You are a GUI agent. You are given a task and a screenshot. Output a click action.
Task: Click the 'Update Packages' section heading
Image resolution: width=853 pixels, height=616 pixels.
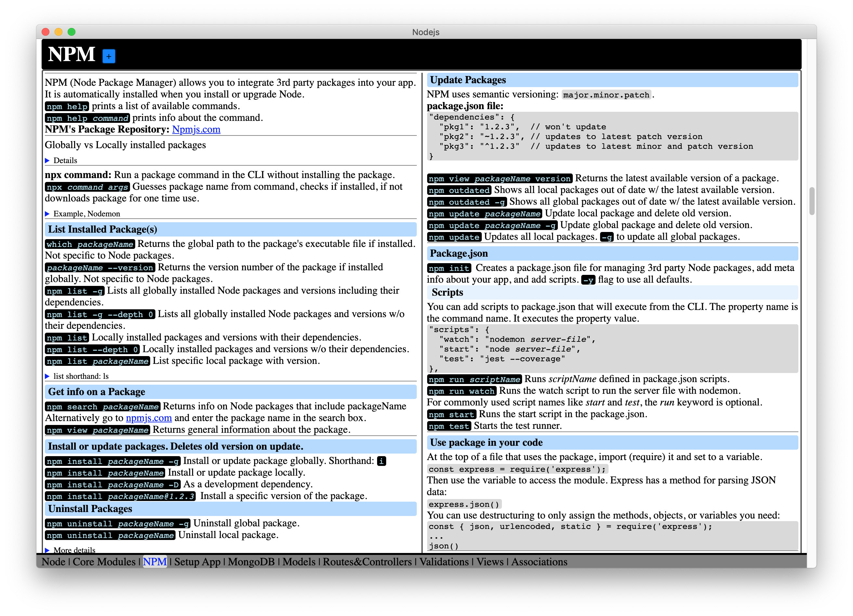pos(612,80)
